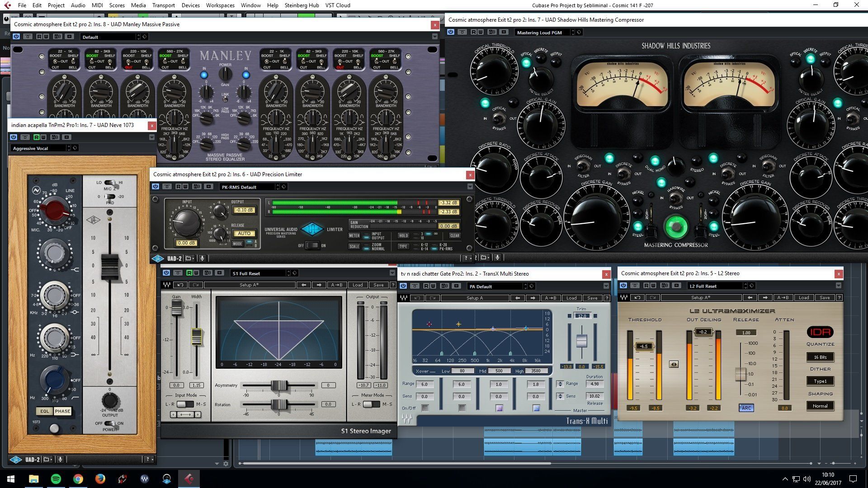868x488 pixels.
Task: Open the Audio menu
Action: [78, 5]
